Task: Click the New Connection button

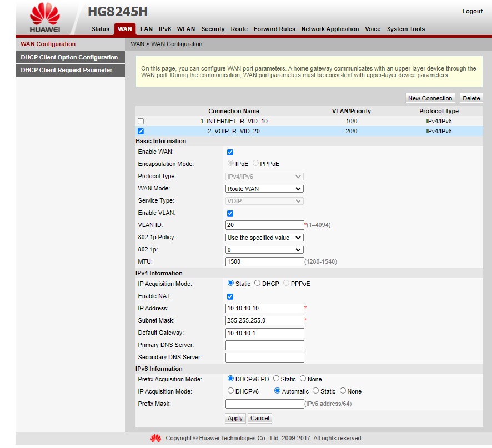Action: [430, 98]
